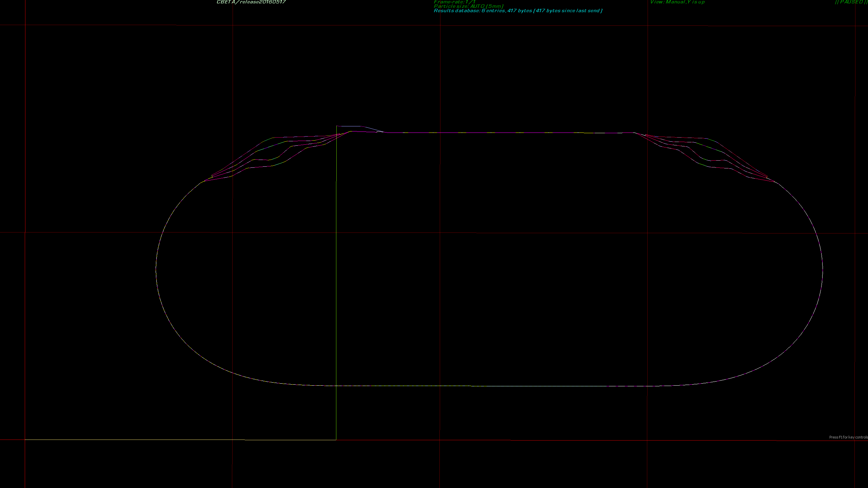Click the innermost right splitter beamline
This screenshot has width=868, height=488.
coord(719,167)
